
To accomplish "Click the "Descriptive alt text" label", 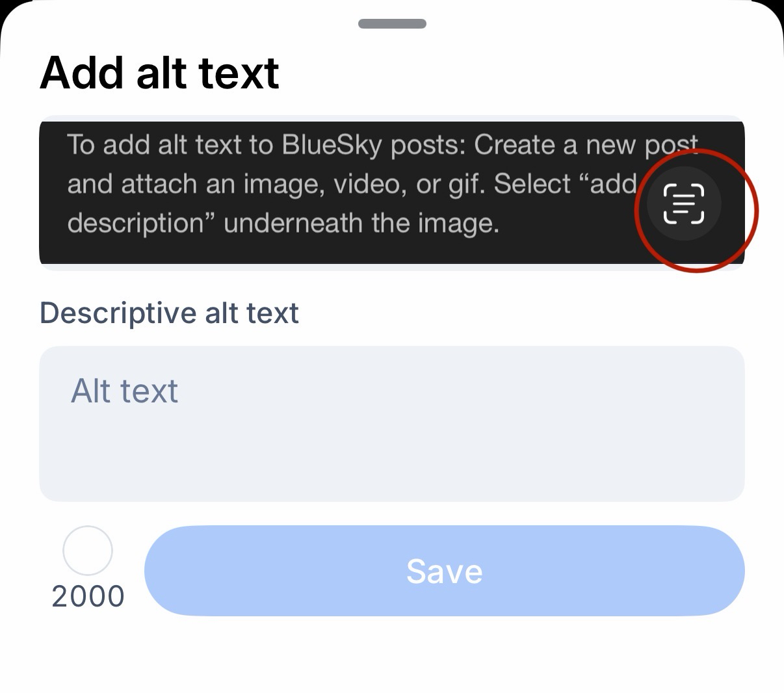I will 169,313.
